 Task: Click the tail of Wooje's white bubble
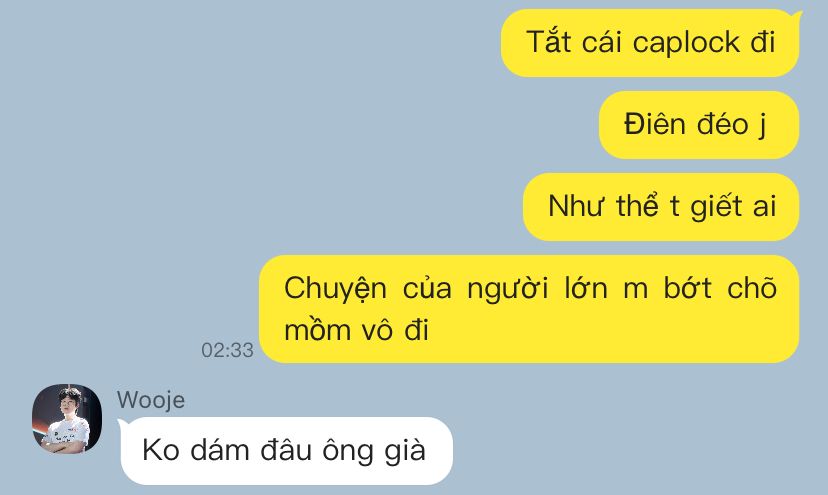pyautogui.click(x=124, y=424)
